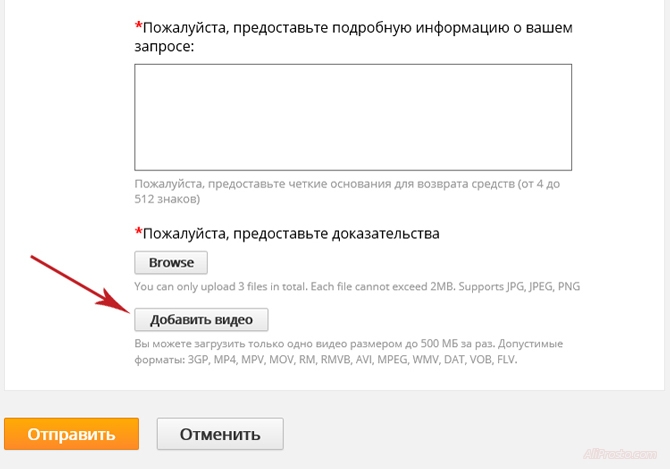Click the Добавить видео button
Image resolution: width=670 pixels, height=469 pixels.
(x=201, y=320)
